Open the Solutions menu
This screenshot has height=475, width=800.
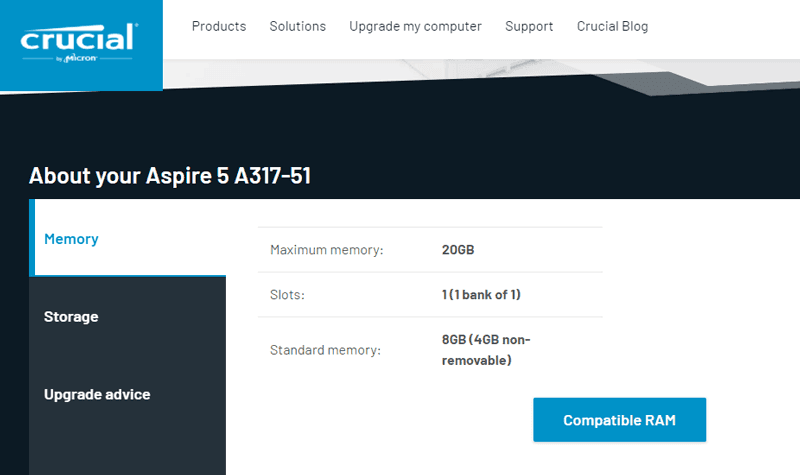pos(297,27)
